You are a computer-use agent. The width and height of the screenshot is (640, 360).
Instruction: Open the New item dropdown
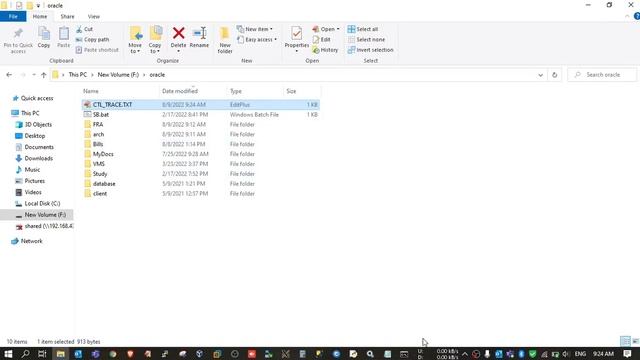click(x=255, y=29)
